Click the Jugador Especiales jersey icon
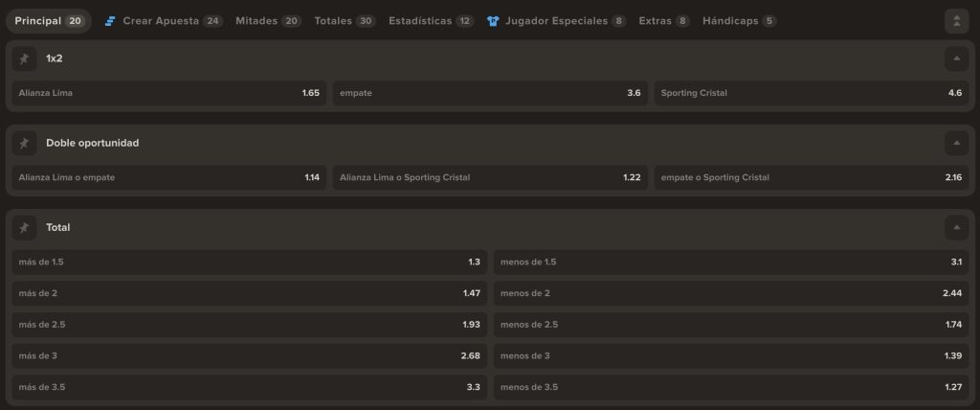The height and width of the screenshot is (410, 980). pos(493,21)
